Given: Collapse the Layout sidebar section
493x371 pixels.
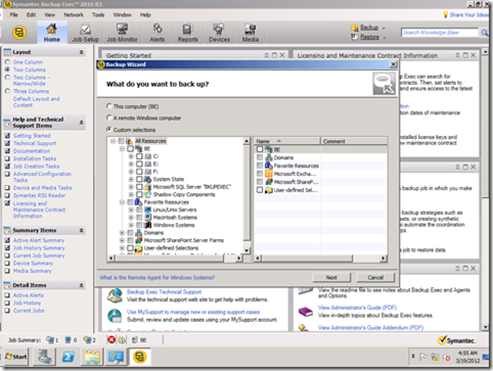Looking at the screenshot, I should (81, 52).
